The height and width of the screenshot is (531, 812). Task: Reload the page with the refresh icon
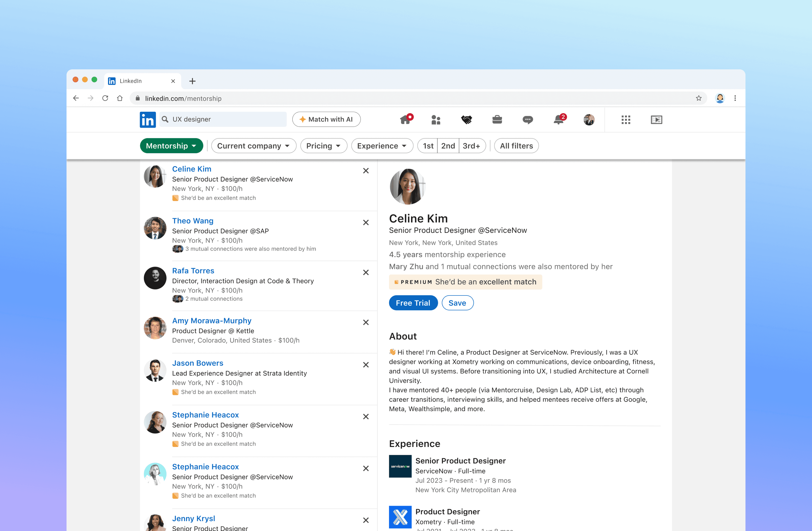[105, 98]
